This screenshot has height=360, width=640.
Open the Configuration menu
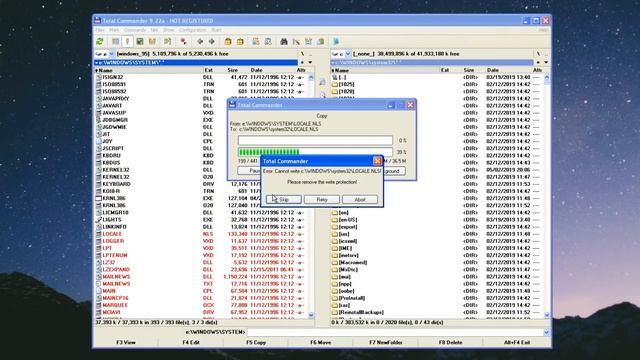(192, 30)
